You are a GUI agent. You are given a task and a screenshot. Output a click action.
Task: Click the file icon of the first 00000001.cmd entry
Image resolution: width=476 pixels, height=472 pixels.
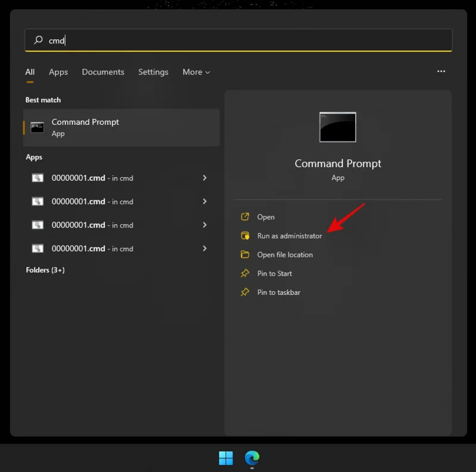(37, 178)
